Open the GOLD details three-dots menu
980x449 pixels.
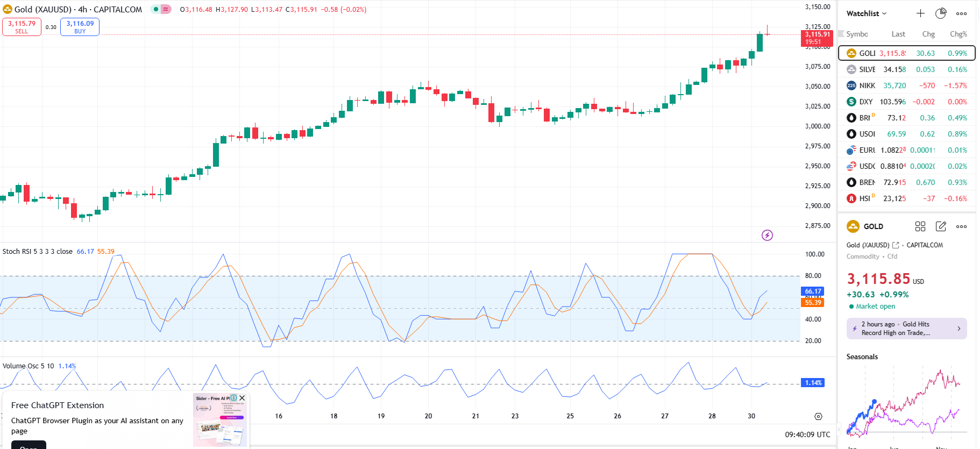click(961, 226)
